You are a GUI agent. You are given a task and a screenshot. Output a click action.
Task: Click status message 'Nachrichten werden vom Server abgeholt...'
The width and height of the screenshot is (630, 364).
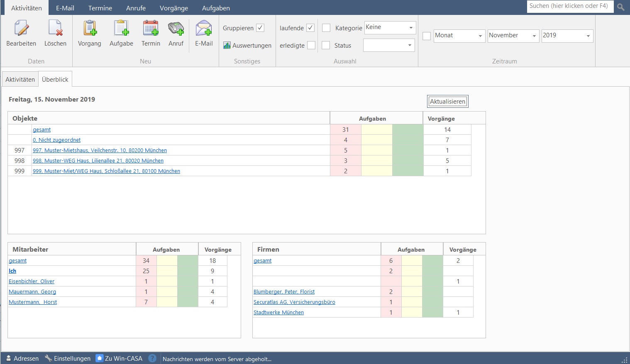[217, 359]
